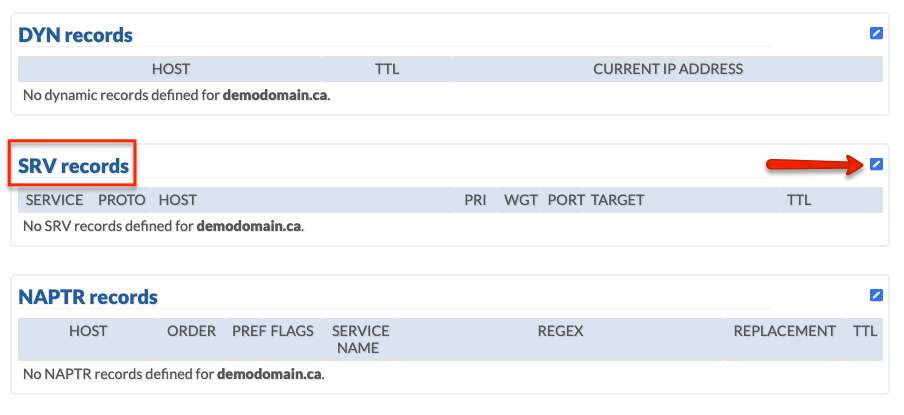This screenshot has width=904, height=415.
Task: Click the PROTO column header
Action: point(122,200)
